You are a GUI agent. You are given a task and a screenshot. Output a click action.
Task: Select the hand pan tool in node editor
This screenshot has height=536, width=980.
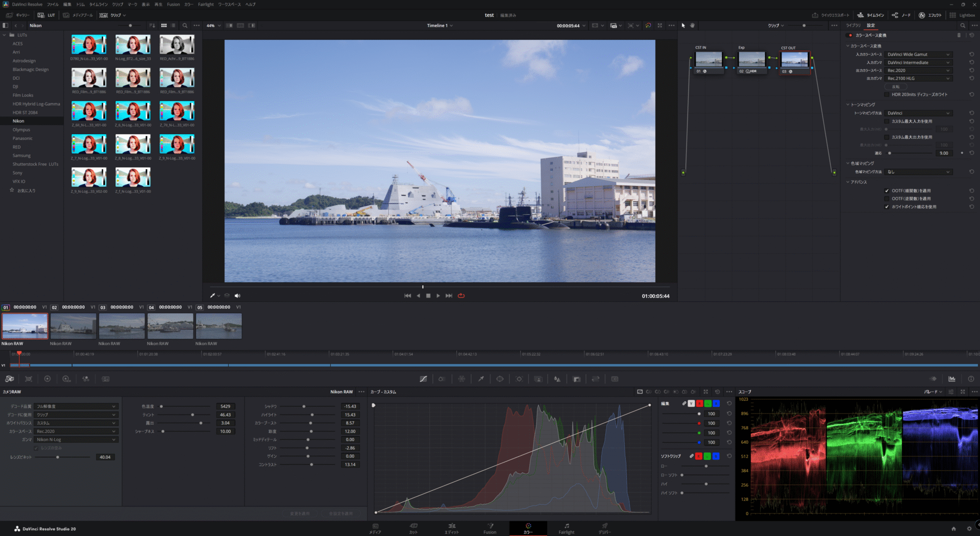[693, 26]
